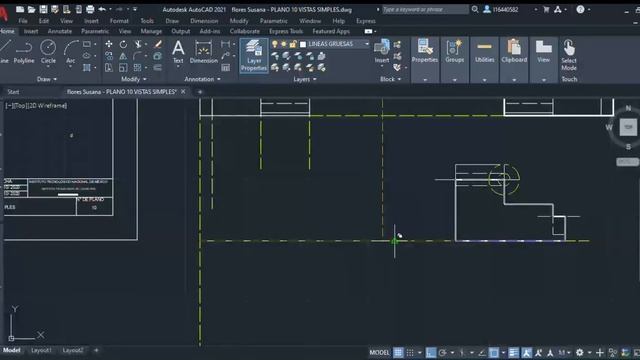Image resolution: width=640 pixels, height=360 pixels.
Task: Add a new layout with plus button
Action: 96,350
